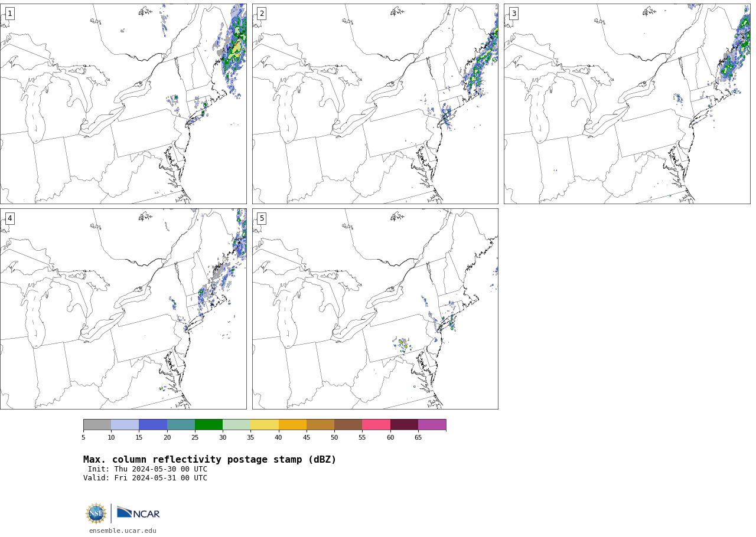Open ensemble member 3 reflectivity map

(627, 104)
